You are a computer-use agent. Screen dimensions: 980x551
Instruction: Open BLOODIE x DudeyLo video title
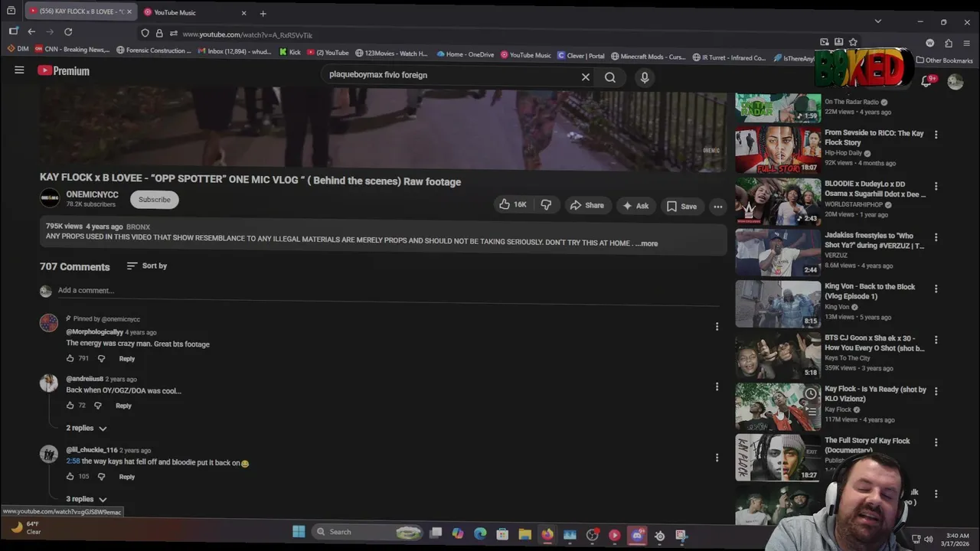tap(875, 189)
